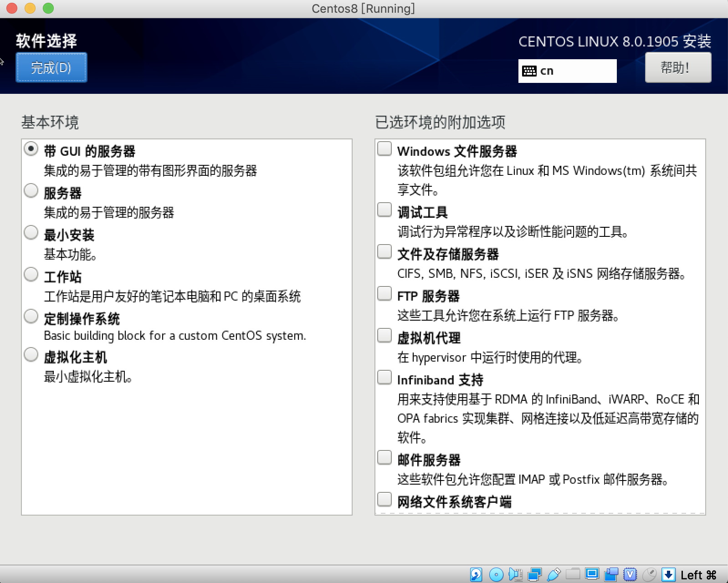Close the Centos8 VM window
Image resolution: width=728 pixels, height=583 pixels.
click(x=12, y=8)
